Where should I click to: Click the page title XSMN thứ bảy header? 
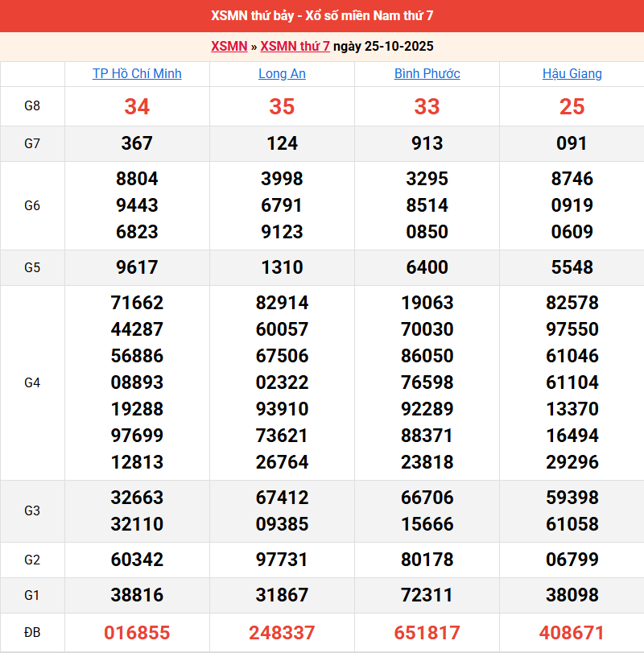point(322,16)
